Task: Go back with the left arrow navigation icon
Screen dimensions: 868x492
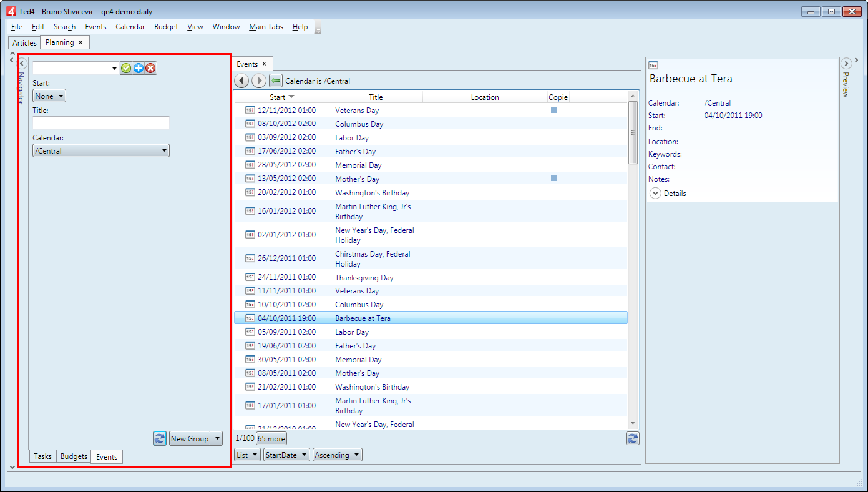Action: tap(241, 81)
